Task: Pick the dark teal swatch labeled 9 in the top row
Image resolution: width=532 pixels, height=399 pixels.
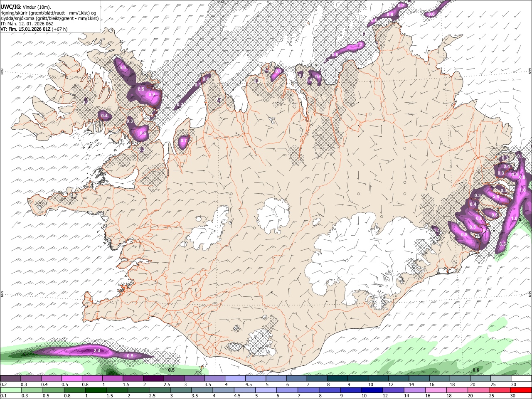Action: coord(358,379)
